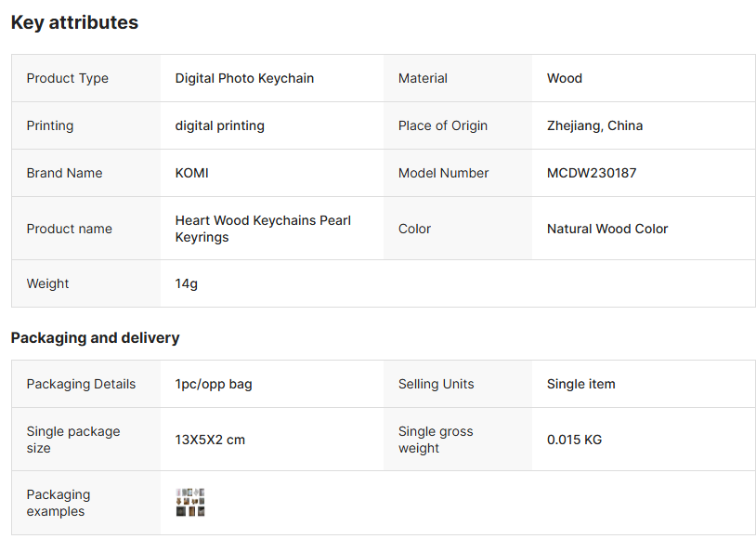Image resolution: width=756 pixels, height=539 pixels.
Task: Click the Place of Origin label
Action: click(442, 126)
